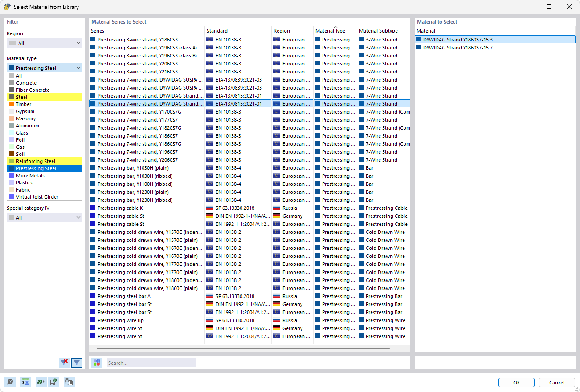Open the decimal places settings
The height and width of the screenshot is (392, 580).
tap(25, 382)
